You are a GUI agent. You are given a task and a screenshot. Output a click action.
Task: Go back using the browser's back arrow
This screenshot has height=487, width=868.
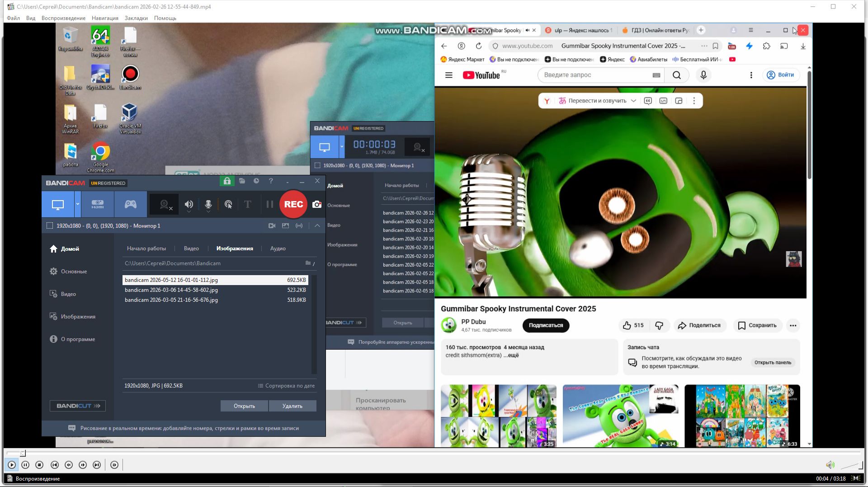tap(444, 46)
